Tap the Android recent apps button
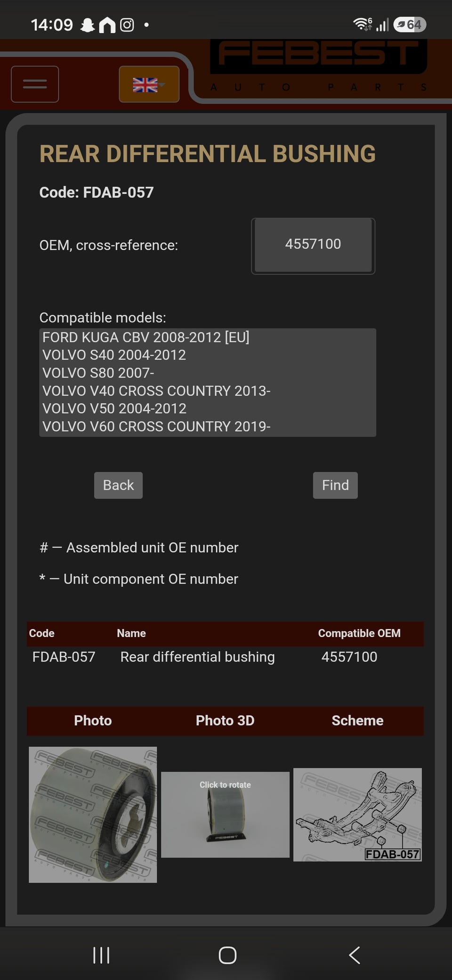The height and width of the screenshot is (980, 452). 101,955
